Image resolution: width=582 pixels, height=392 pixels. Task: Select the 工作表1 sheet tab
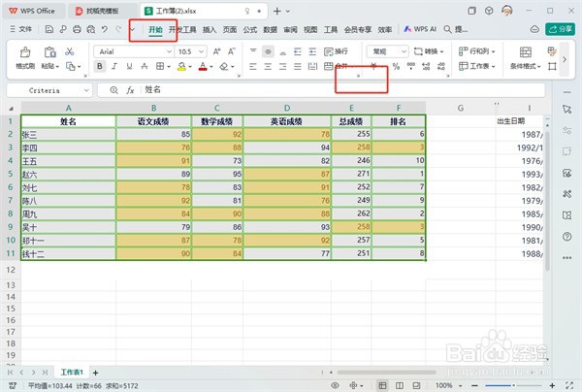click(72, 373)
